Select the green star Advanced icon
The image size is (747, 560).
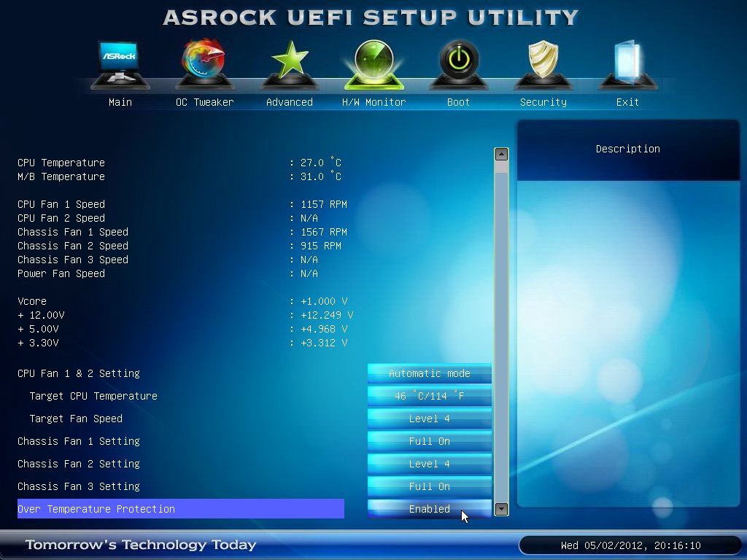(289, 65)
